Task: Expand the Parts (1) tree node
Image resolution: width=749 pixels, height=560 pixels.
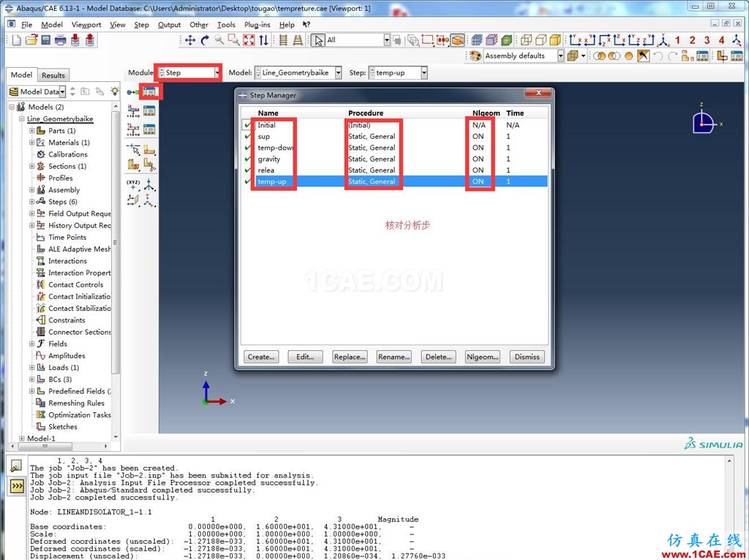Action: [x=32, y=130]
